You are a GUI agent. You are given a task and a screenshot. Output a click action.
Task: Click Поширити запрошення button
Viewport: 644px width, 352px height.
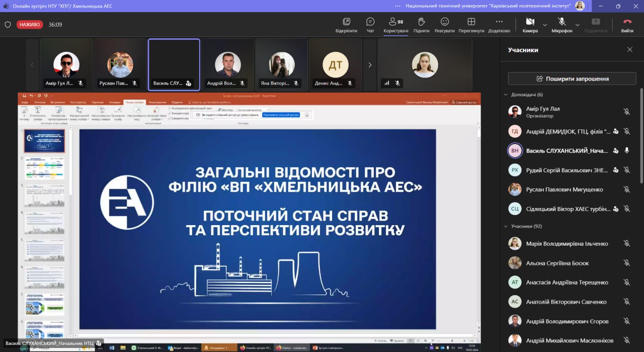[572, 79]
